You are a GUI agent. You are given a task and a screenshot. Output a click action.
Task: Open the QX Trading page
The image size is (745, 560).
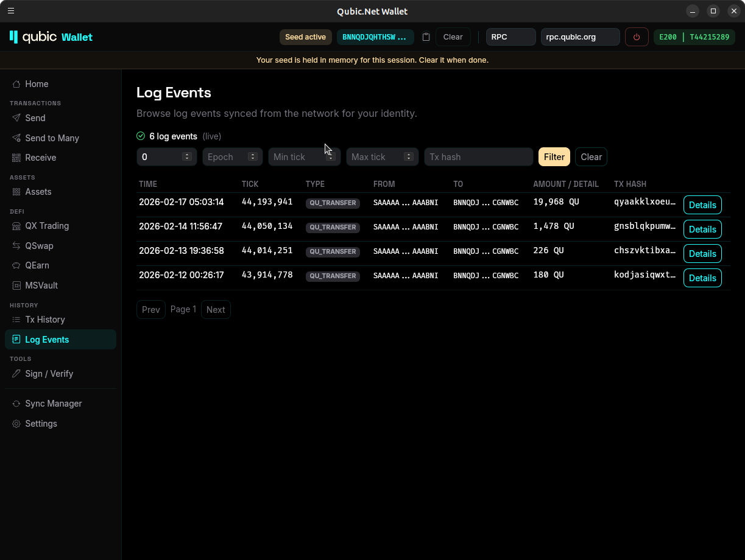pyautogui.click(x=47, y=226)
